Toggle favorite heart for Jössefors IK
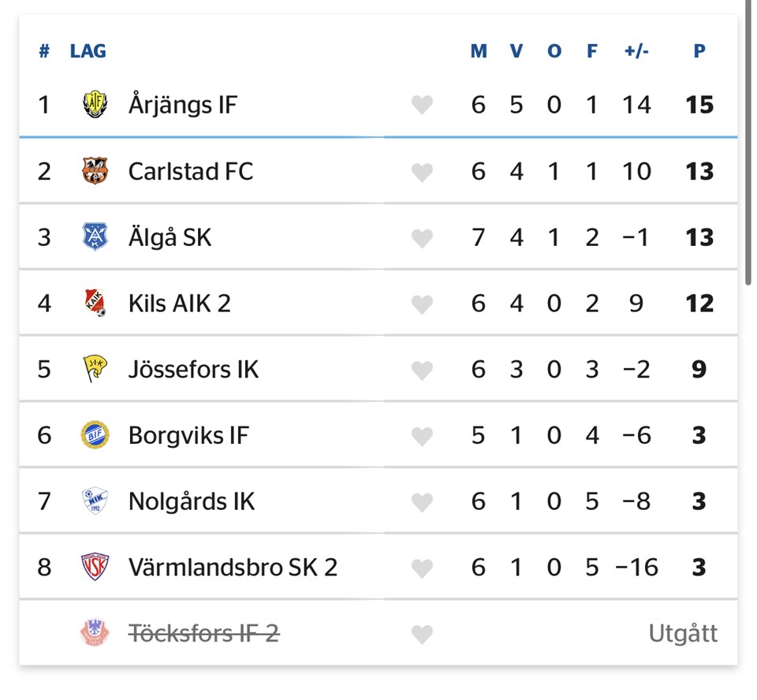757x700 pixels. click(422, 370)
